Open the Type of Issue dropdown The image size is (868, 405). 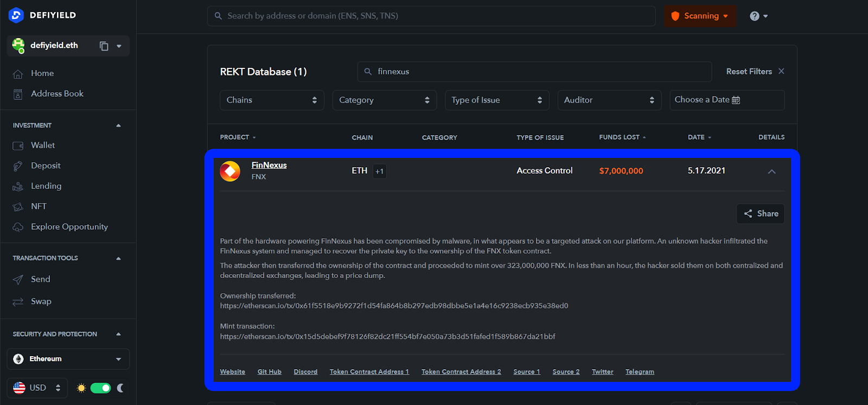coord(497,100)
